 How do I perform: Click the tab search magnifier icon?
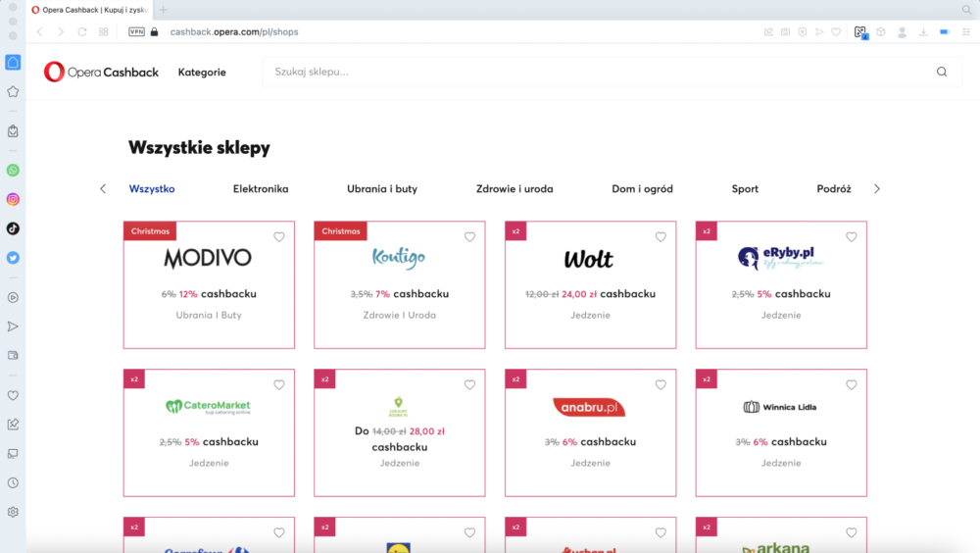(966, 10)
